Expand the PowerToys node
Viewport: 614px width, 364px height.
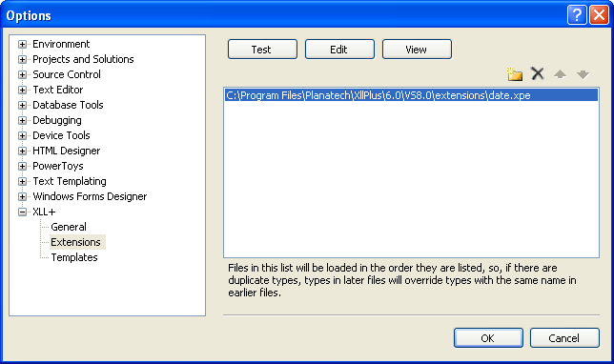(22, 167)
